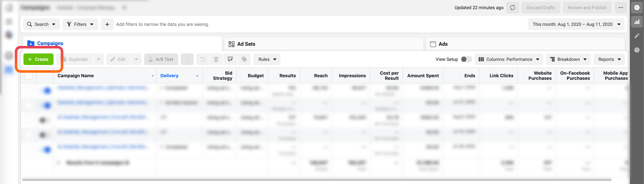Screen dimensions: 644x184
Task: Click the refresh data icon
Action: pos(513,8)
